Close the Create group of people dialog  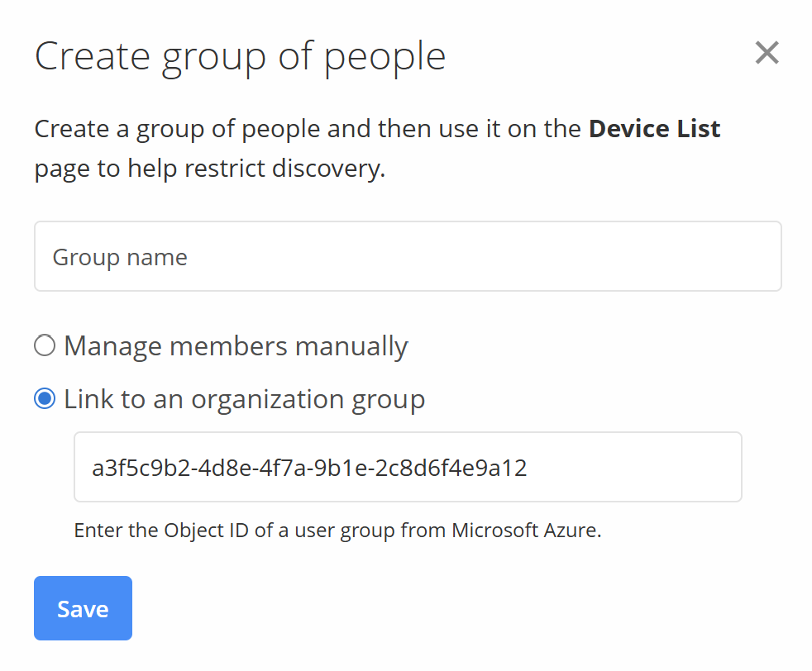tap(767, 54)
